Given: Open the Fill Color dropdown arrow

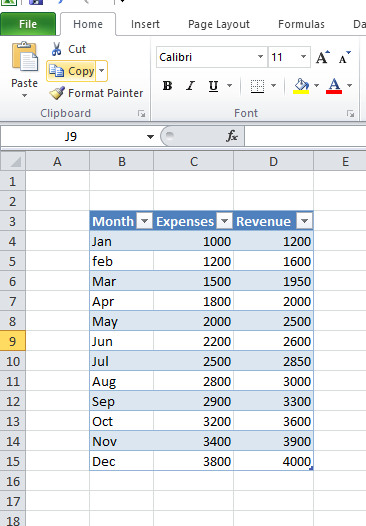Looking at the screenshot, I should tap(316, 86).
